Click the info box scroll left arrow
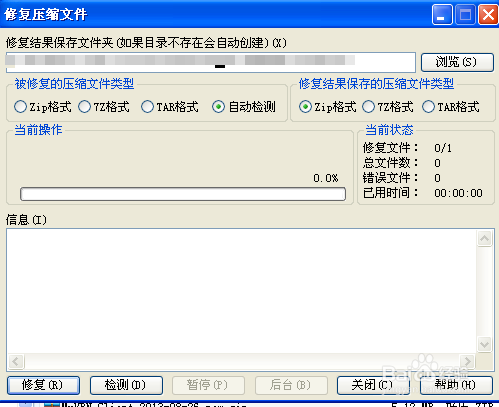The image size is (499, 407). click(x=16, y=361)
